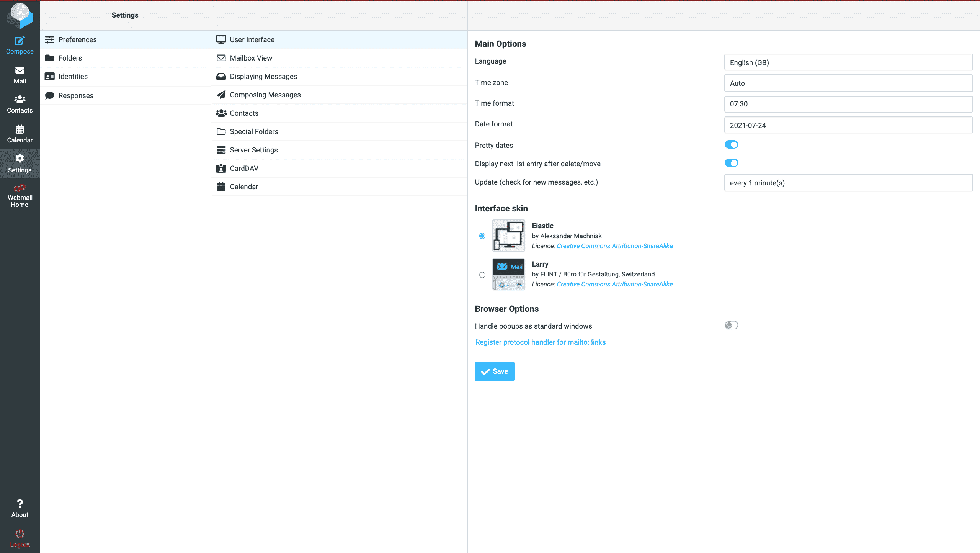Open Larry Creative Commons licence link
980x553 pixels.
click(x=614, y=284)
